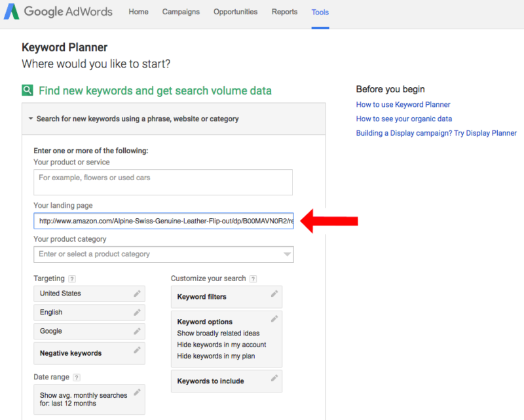Viewport: 524px width, 420px height.
Task: Click Show broadly related ideas text
Action: [218, 334]
